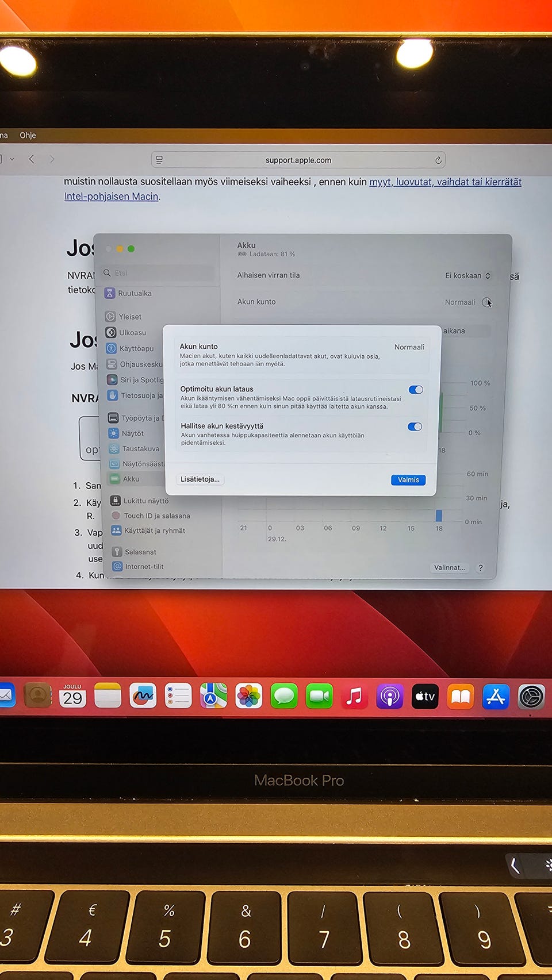Toggle Optimoitu akun lataus switch
The width and height of the screenshot is (552, 980).
coord(416,390)
